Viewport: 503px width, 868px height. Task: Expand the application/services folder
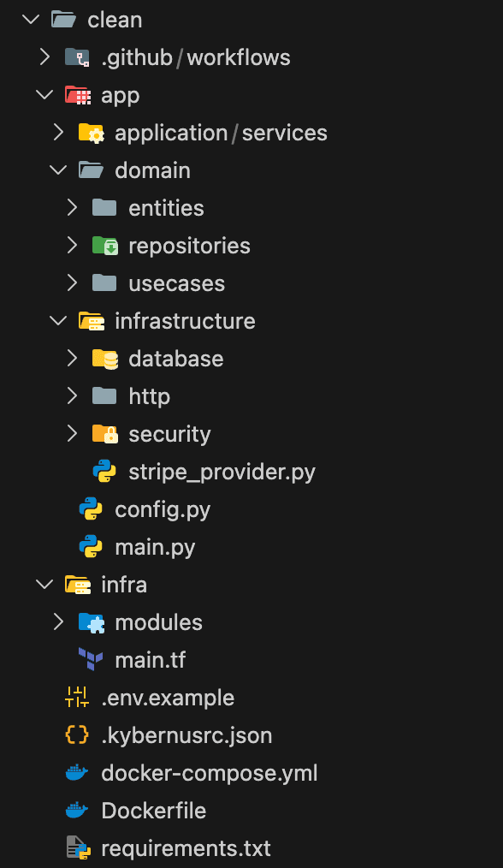point(58,133)
